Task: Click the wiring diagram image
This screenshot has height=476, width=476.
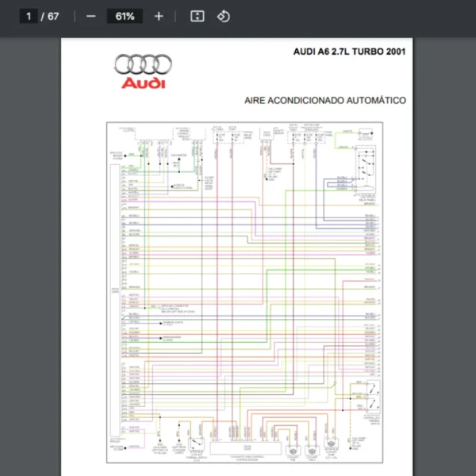Action: point(244,292)
